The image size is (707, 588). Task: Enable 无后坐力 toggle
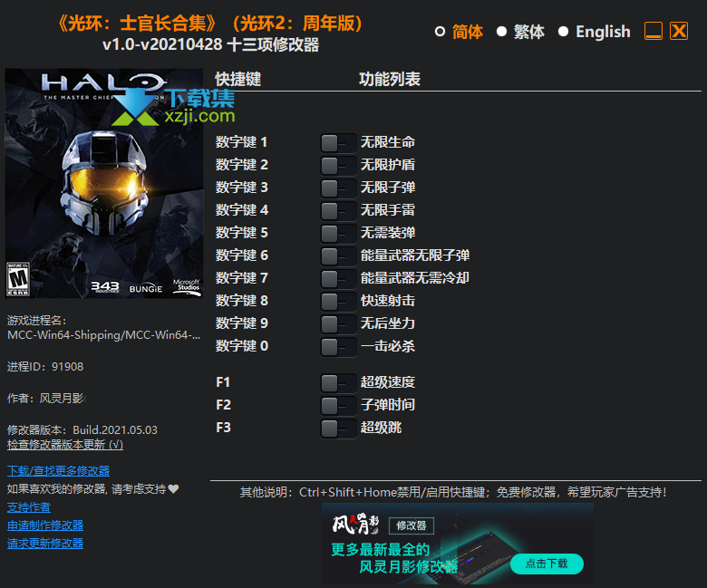point(338,324)
